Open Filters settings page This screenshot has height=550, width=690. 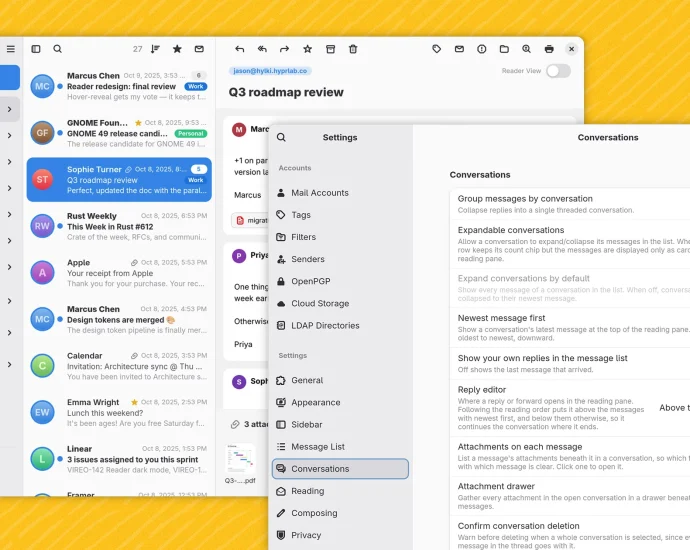[340, 237]
